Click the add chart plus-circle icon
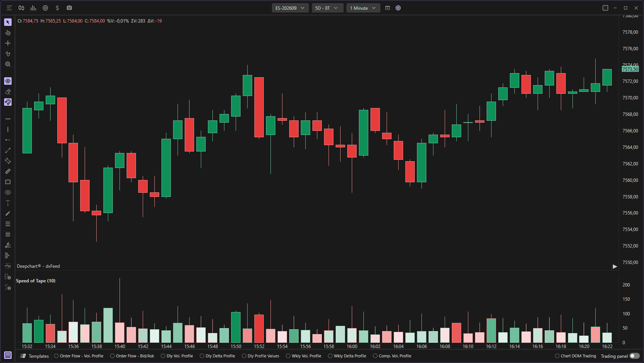The image size is (644, 363). [398, 8]
